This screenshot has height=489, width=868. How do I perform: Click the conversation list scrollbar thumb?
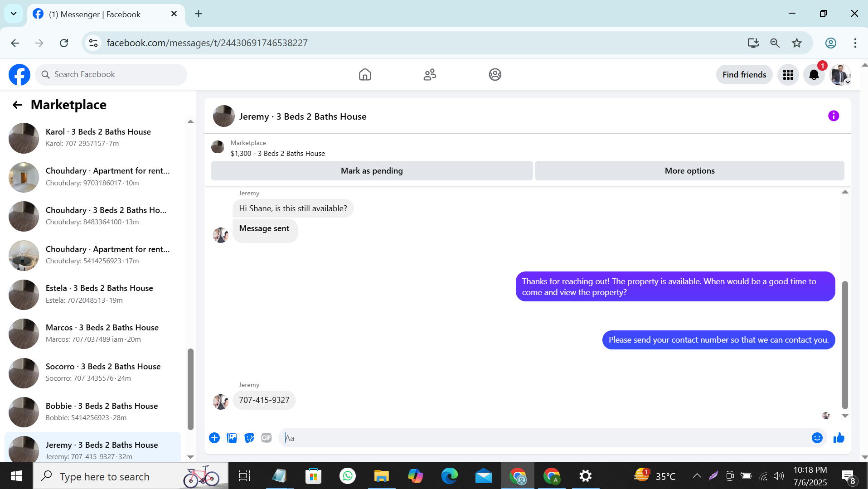[190, 389]
